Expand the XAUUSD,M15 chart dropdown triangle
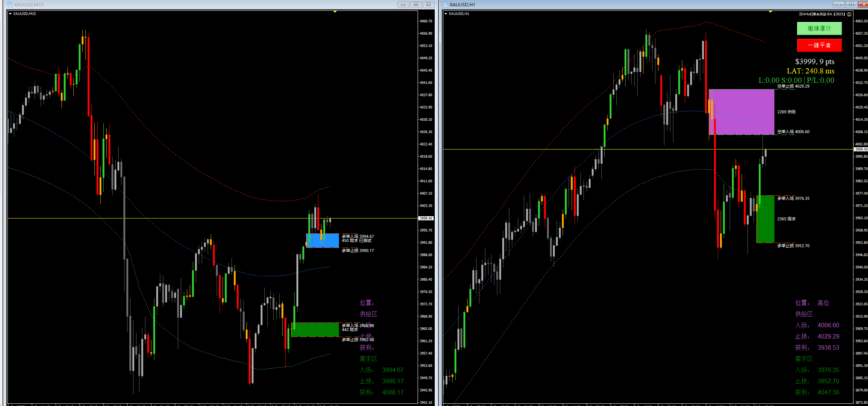 10,14
